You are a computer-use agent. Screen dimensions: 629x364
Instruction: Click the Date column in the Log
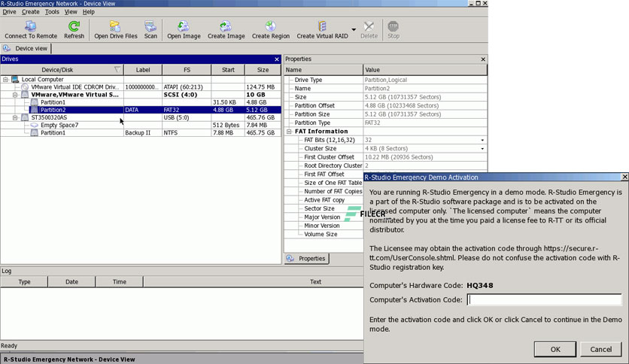[71, 282]
